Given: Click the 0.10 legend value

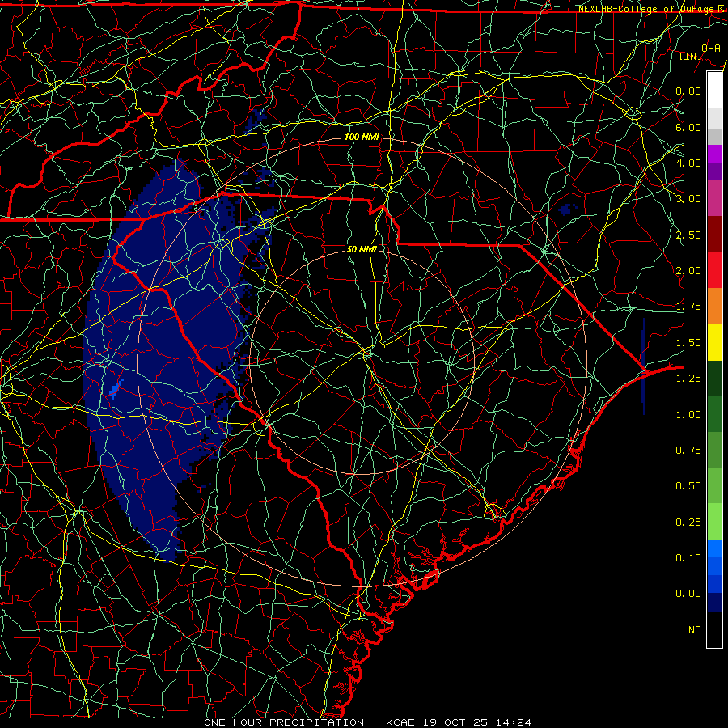Looking at the screenshot, I should click(688, 558).
